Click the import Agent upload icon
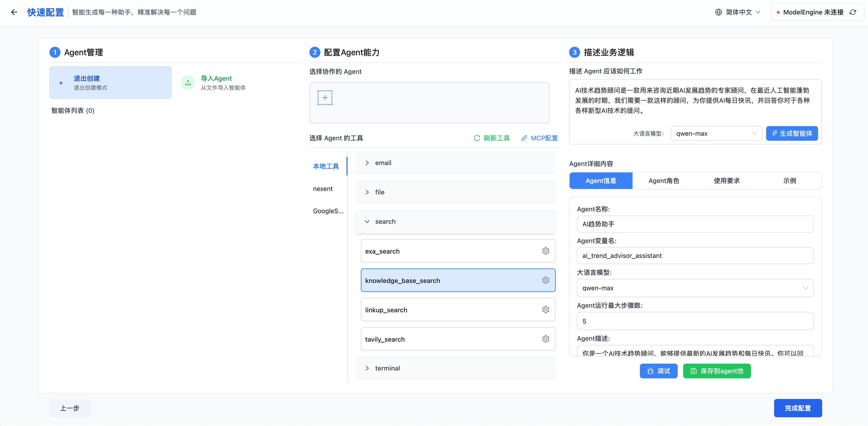 (x=188, y=83)
